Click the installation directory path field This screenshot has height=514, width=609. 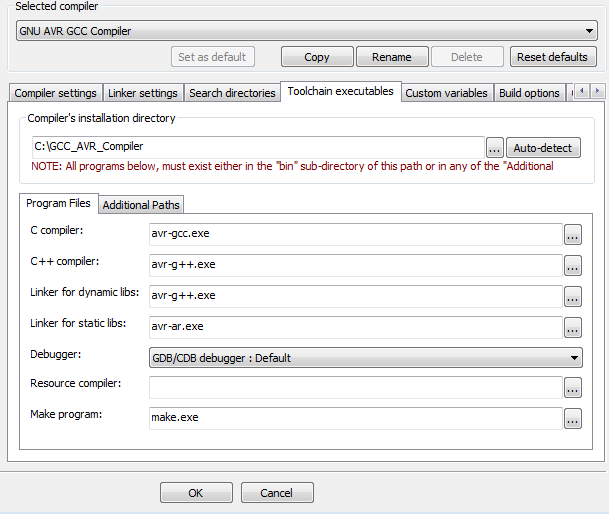coord(258,147)
